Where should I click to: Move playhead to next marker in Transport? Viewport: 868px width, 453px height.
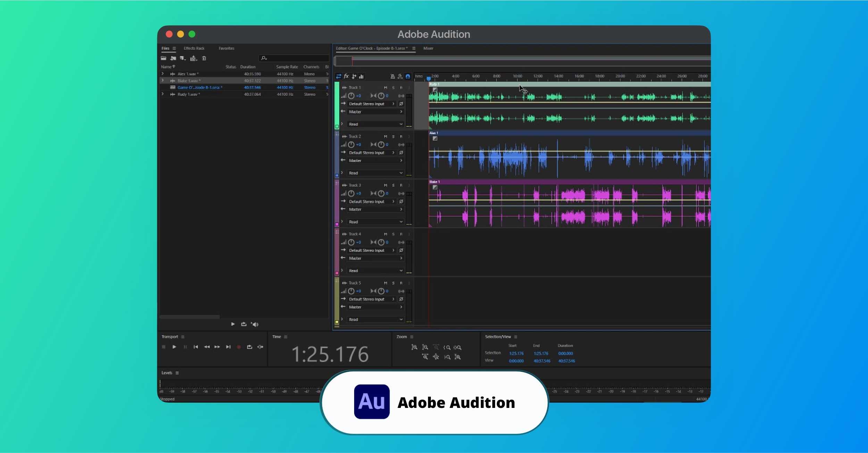pos(228,347)
